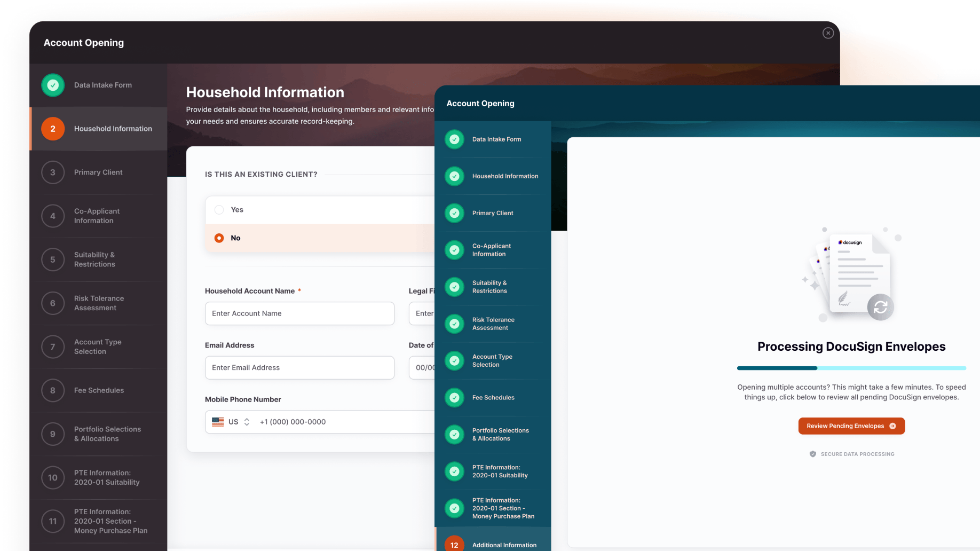Click the US flag icon in phone field

point(218,422)
